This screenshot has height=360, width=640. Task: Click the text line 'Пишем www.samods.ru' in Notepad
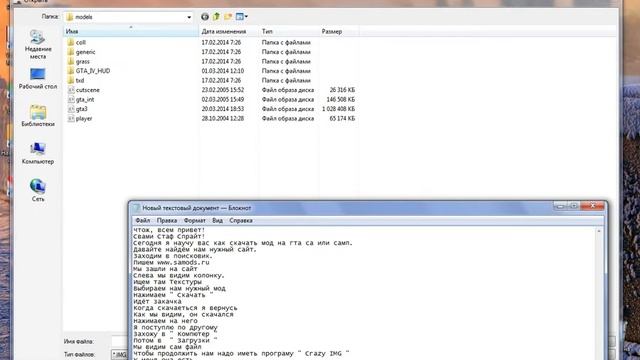coord(171,262)
